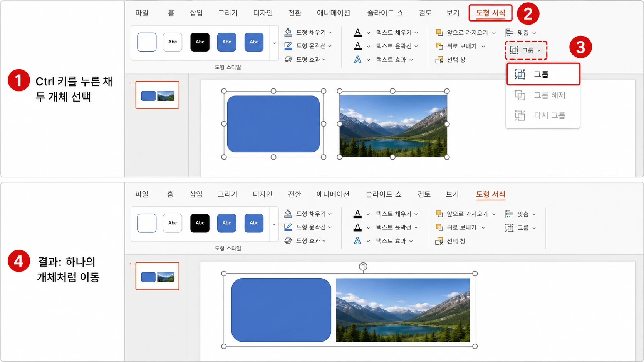Image resolution: width=644 pixels, height=362 pixels.
Task: Go to the 파일 tab in upper ribbon
Action: click(x=142, y=13)
